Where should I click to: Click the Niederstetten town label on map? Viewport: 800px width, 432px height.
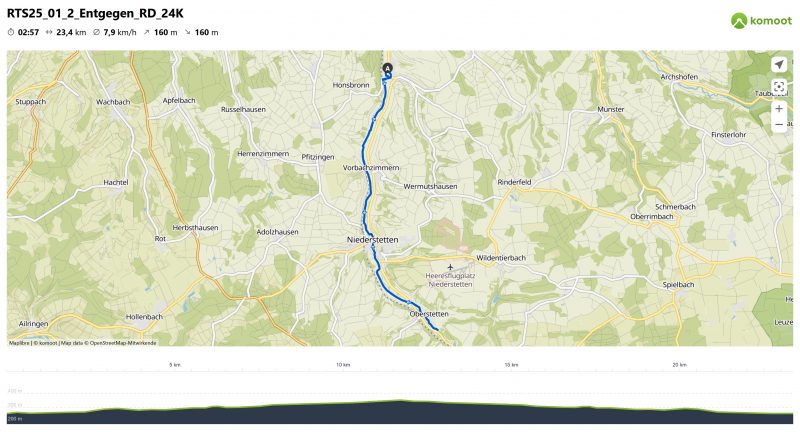click(372, 239)
